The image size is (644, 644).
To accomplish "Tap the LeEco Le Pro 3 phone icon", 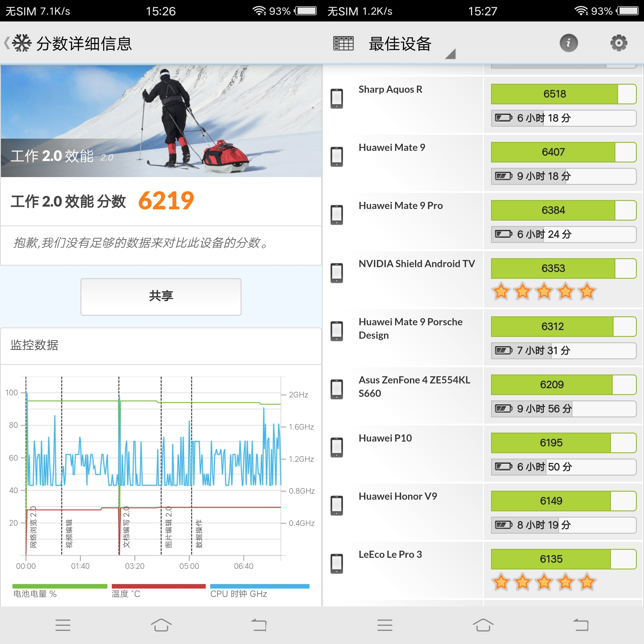I will pyautogui.click(x=337, y=563).
